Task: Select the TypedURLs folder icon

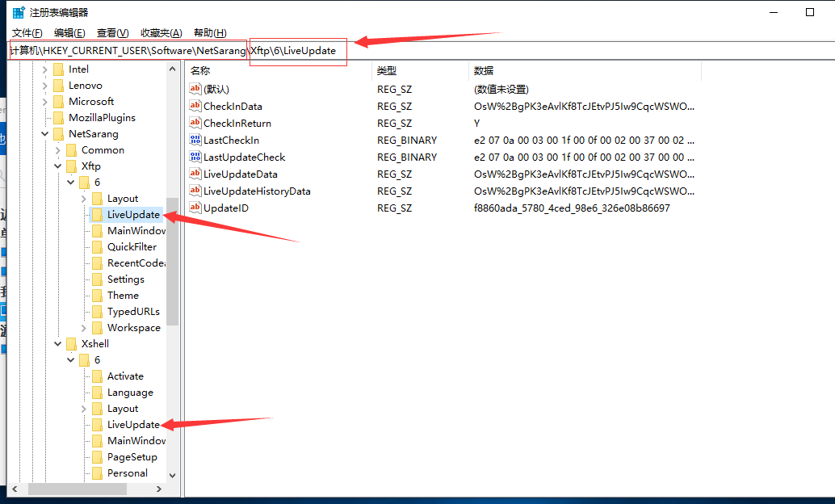Action: pos(97,312)
